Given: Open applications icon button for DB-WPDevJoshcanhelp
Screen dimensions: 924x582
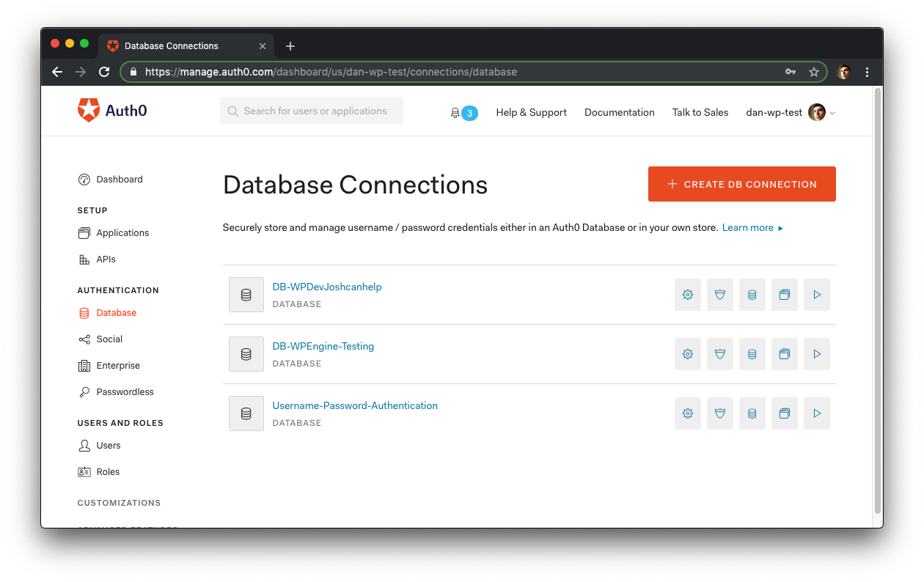Looking at the screenshot, I should (x=785, y=295).
